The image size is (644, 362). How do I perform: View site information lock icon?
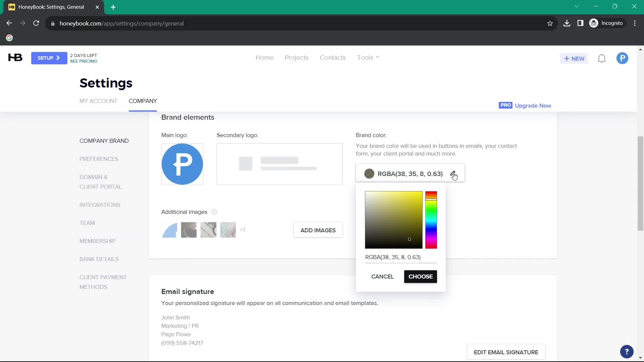point(53,23)
